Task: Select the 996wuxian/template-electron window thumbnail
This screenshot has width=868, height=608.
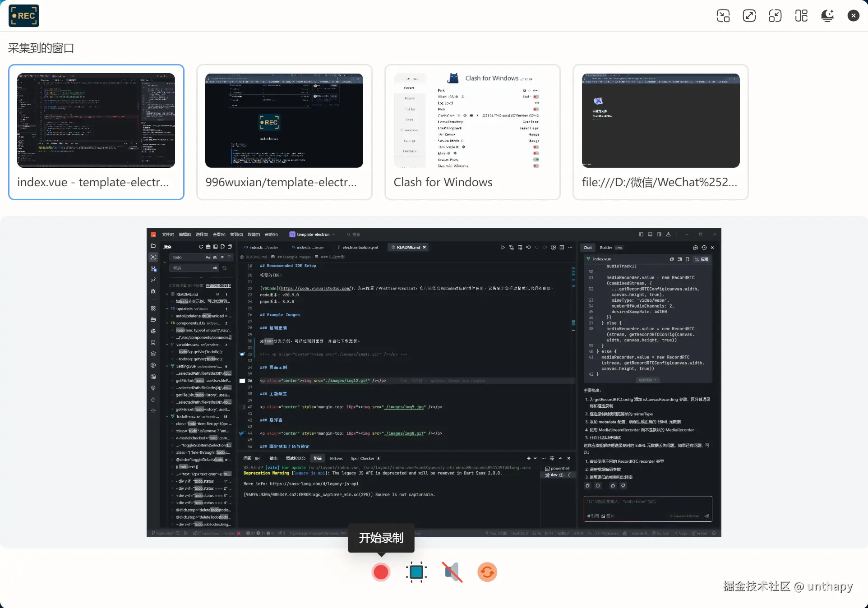Action: (x=284, y=132)
